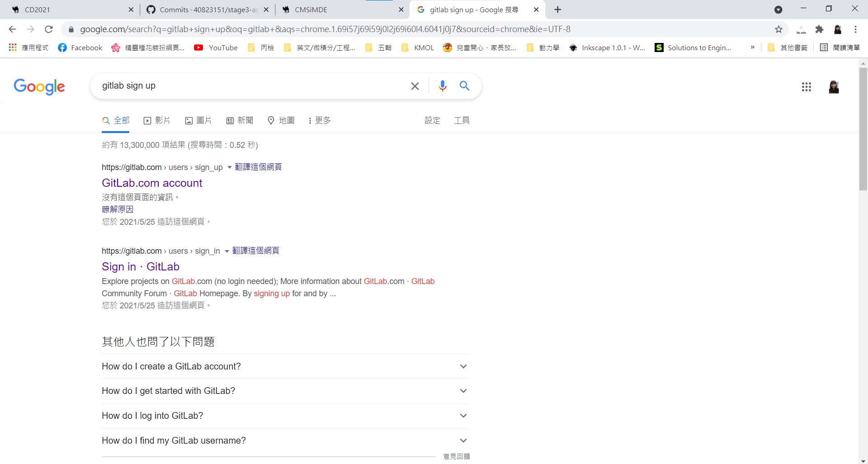
Task: Open the 丙檢 bookmark folder
Action: coord(261,47)
